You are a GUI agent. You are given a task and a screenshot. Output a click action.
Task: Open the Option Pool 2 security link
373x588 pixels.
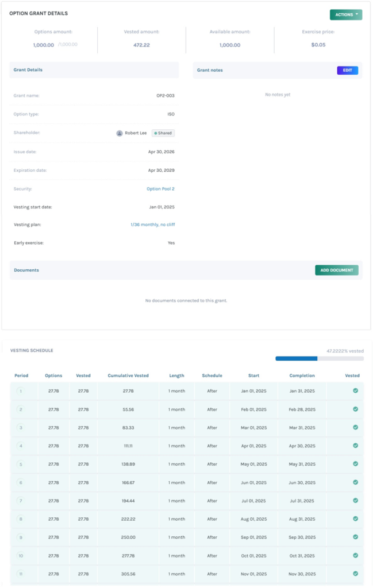160,189
